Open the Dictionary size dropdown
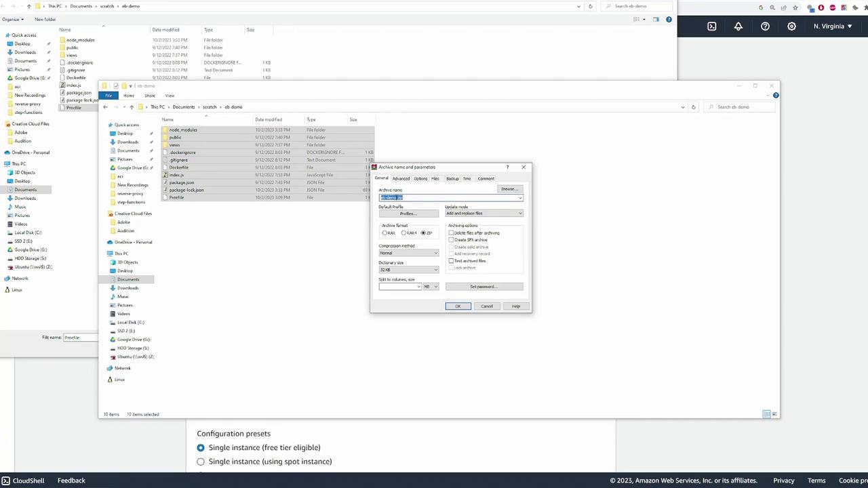 point(409,270)
